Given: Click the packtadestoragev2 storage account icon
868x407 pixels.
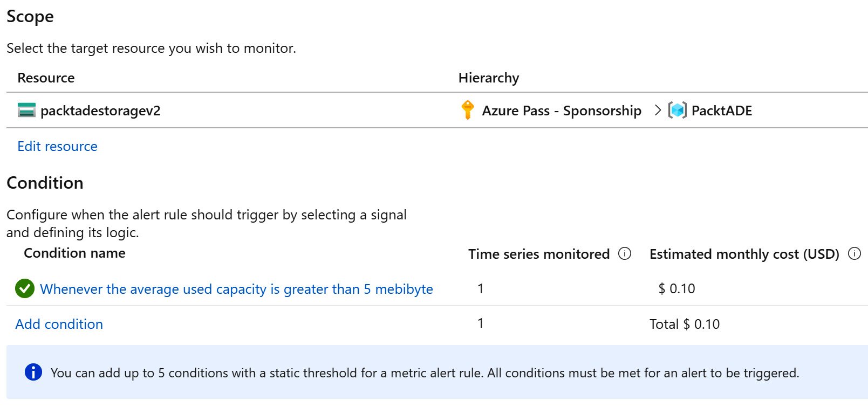Looking at the screenshot, I should (26, 111).
